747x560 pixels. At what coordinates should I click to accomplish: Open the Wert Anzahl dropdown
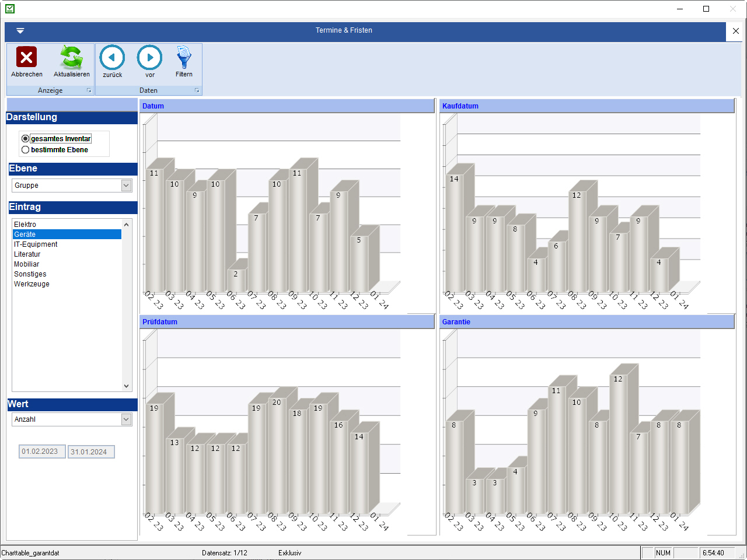click(x=126, y=419)
